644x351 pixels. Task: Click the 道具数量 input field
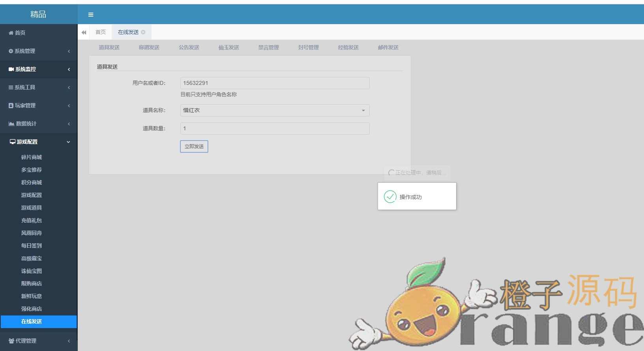(x=275, y=128)
